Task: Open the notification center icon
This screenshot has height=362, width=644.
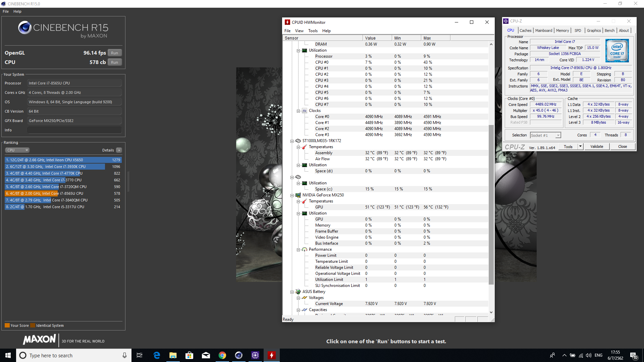Action: 634,356
